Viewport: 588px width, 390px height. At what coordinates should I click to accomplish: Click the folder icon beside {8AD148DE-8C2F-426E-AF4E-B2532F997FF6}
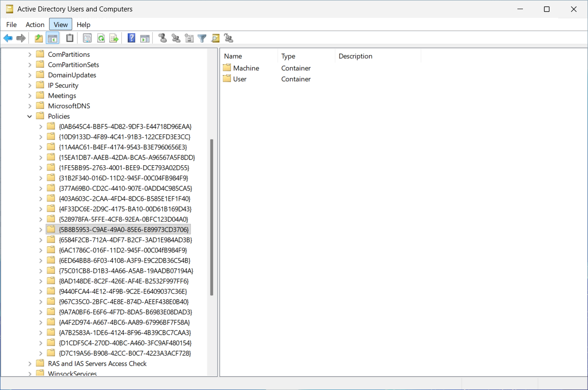(x=51, y=281)
